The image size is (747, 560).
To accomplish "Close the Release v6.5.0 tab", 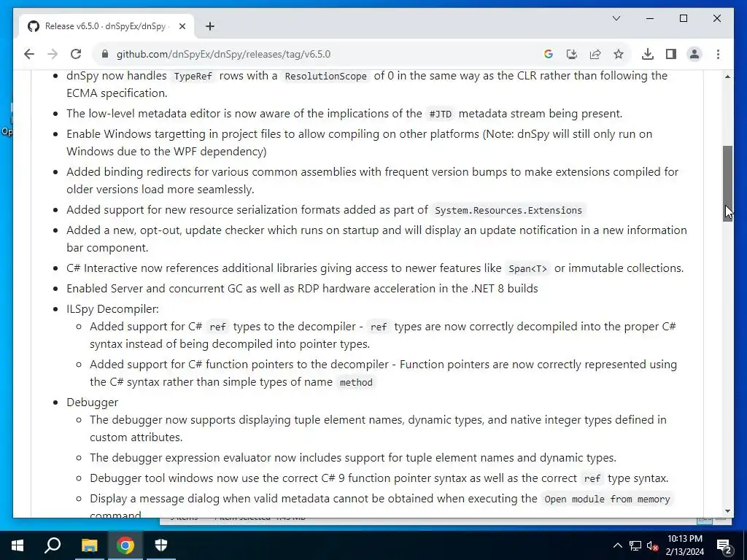I will click(182, 27).
